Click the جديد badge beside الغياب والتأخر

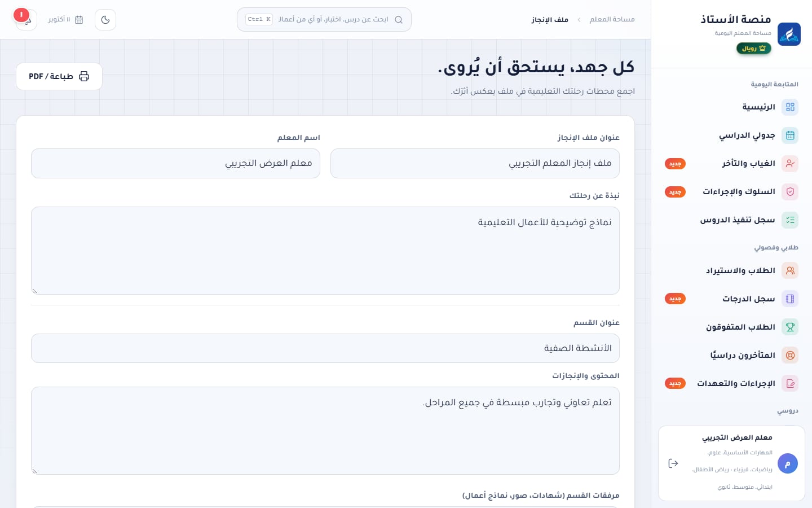click(x=675, y=164)
